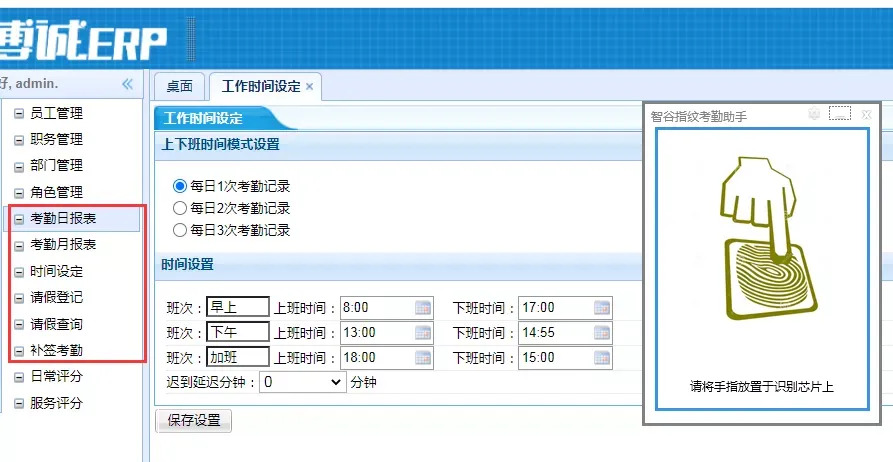
Task: Collapse the left sidebar with double-arrow icon
Action: point(127,84)
